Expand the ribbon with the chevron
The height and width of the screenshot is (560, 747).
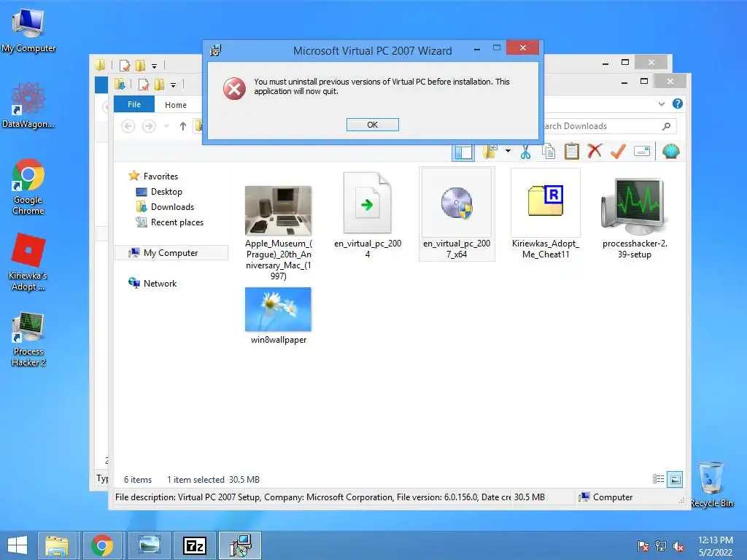[x=661, y=104]
